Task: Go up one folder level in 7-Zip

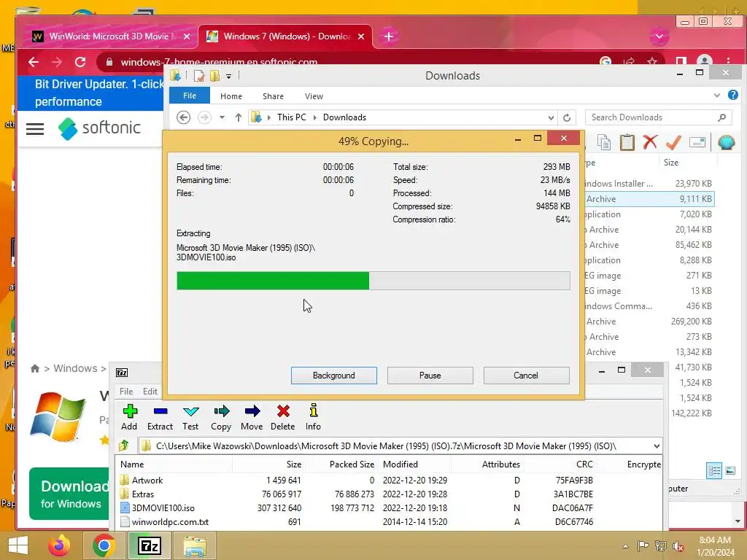Action: coord(124,446)
